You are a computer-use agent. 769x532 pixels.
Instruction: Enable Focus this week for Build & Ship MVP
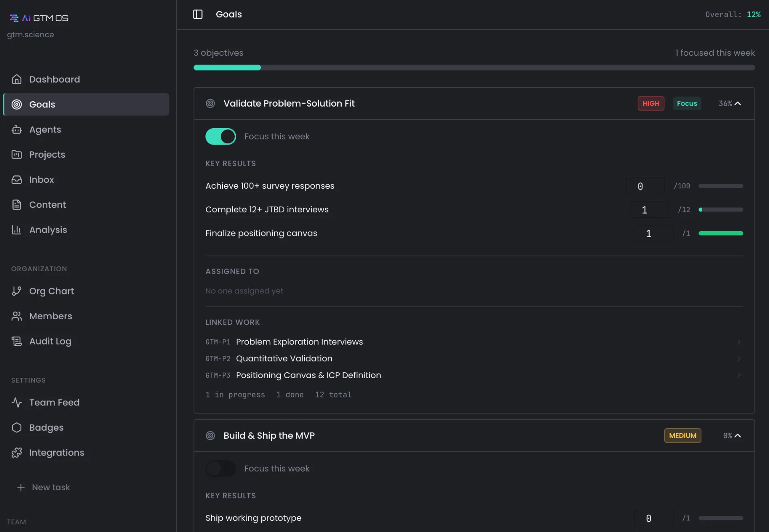click(x=221, y=469)
